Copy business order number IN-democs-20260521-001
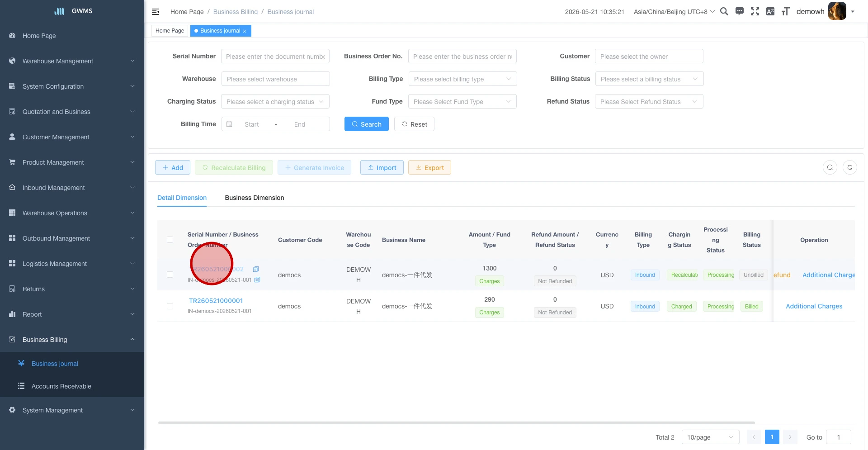 point(257,280)
